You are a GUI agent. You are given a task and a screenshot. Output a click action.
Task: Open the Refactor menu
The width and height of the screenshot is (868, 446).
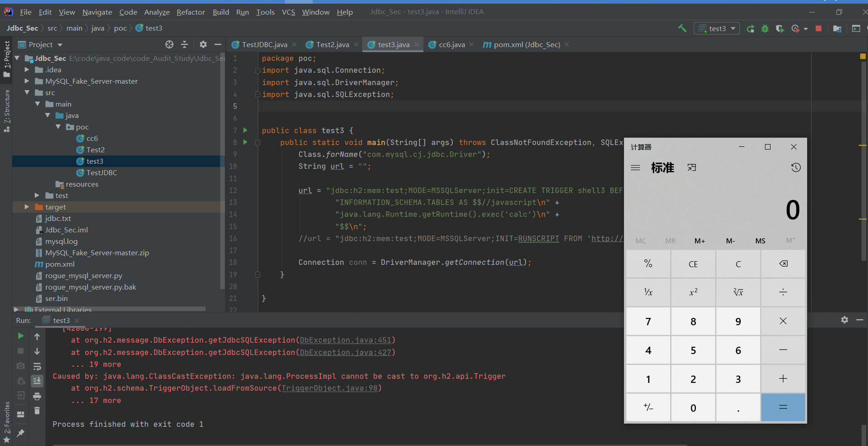pyautogui.click(x=190, y=12)
